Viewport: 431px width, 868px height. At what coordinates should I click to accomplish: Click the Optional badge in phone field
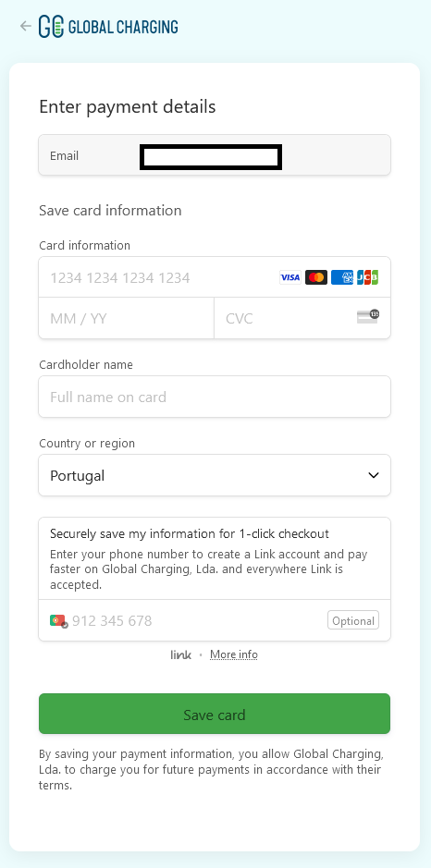click(x=353, y=620)
